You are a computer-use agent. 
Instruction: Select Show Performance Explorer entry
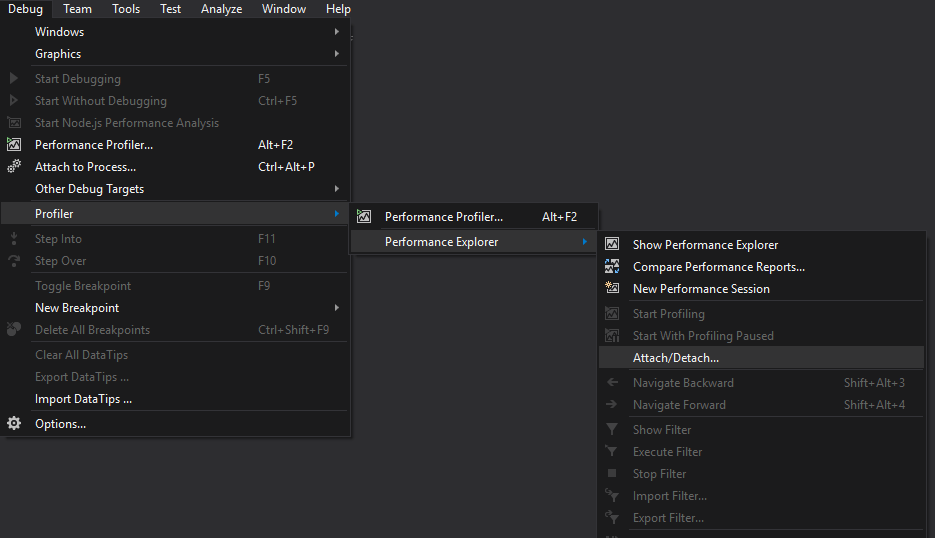(x=761, y=245)
